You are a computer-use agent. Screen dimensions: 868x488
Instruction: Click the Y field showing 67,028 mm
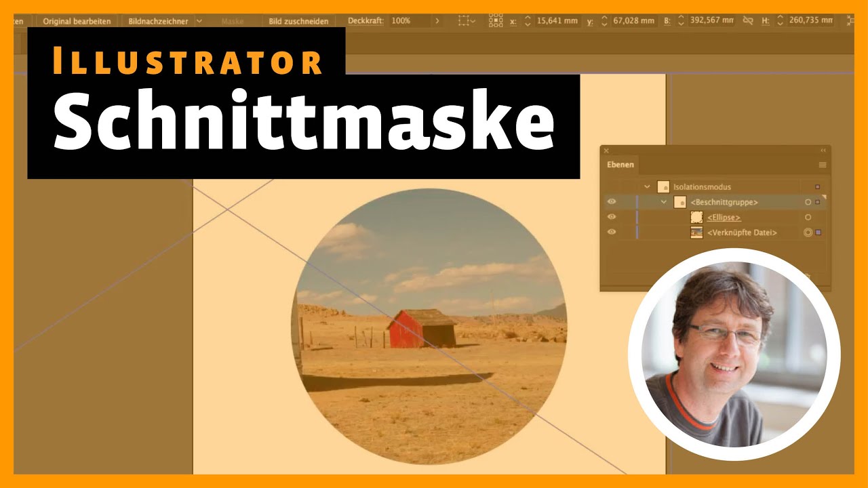(634, 21)
